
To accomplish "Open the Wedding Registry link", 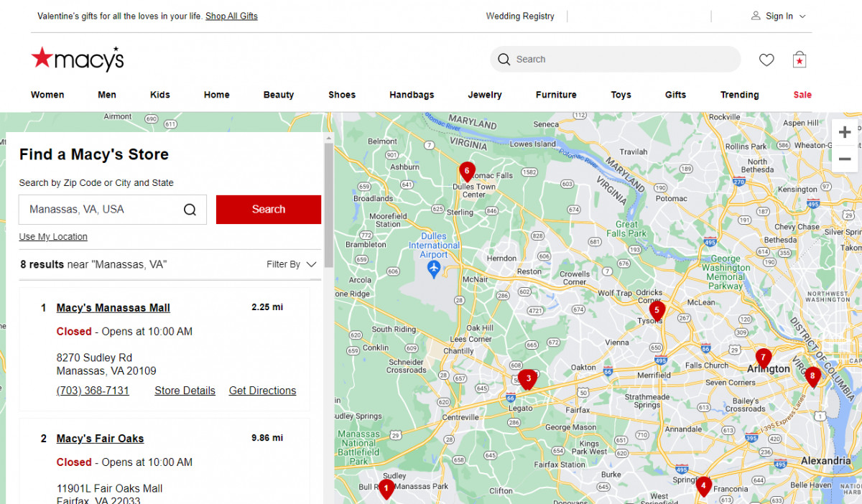I will point(520,16).
